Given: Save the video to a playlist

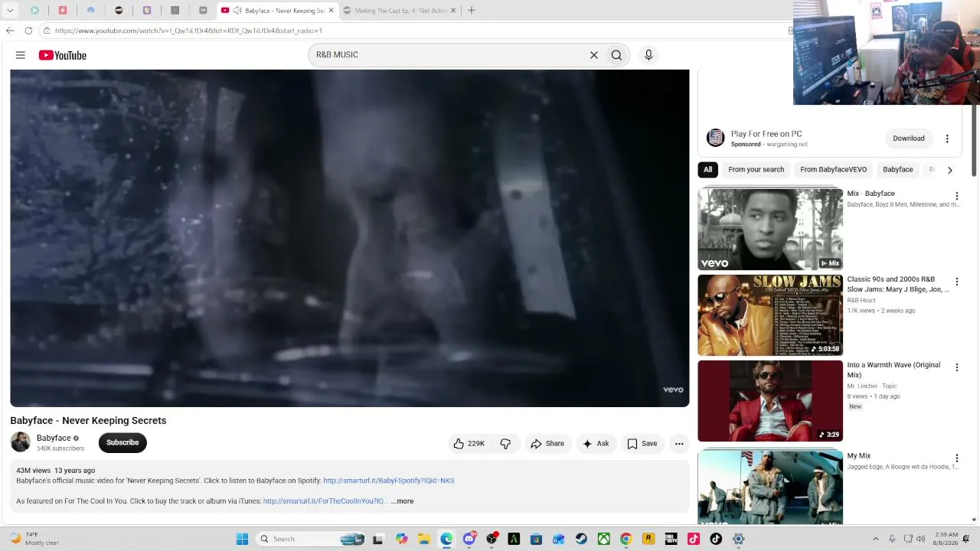Looking at the screenshot, I should (642, 444).
